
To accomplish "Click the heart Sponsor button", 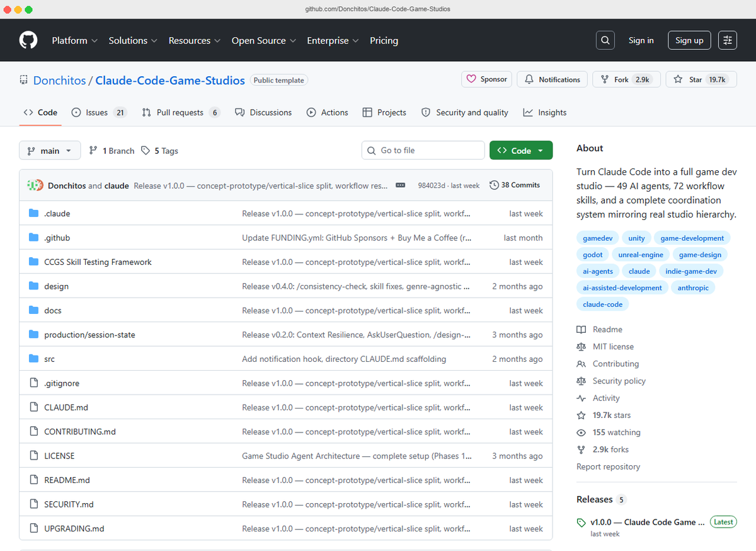I will pos(487,79).
